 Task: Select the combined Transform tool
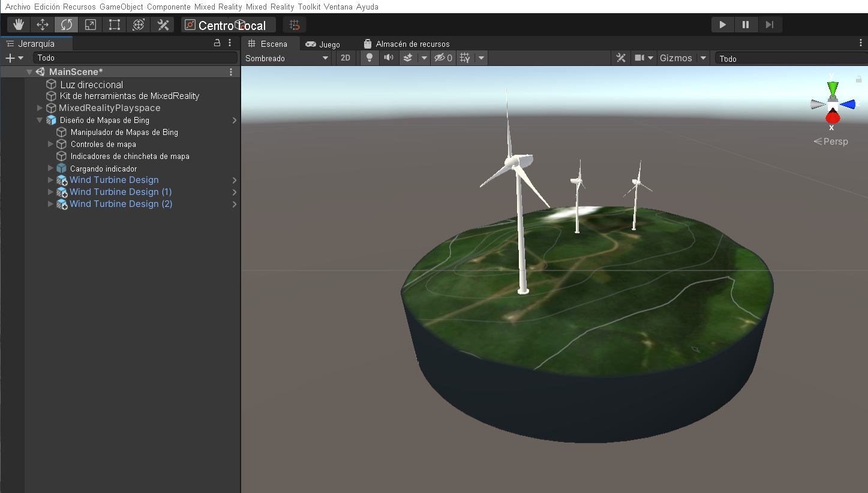tap(139, 25)
